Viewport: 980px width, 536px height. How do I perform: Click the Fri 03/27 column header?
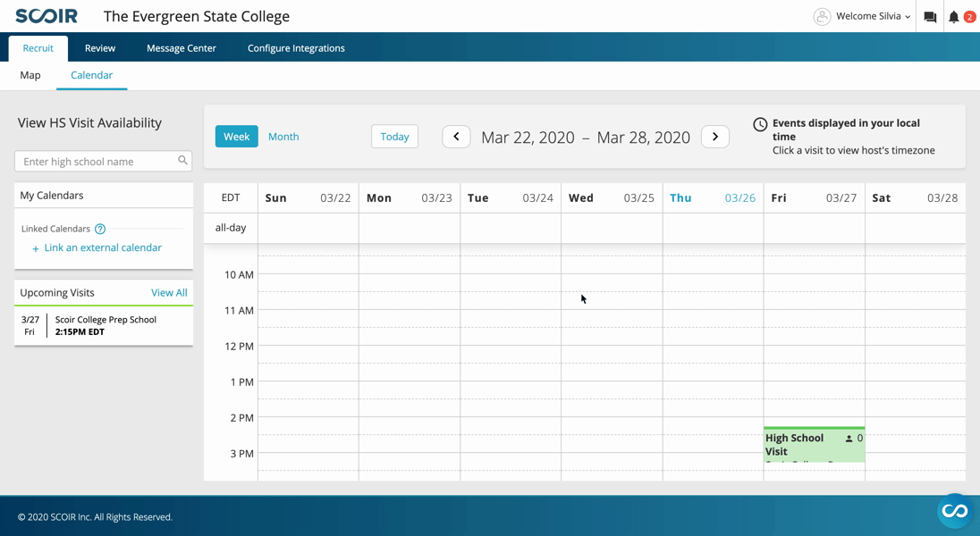[814, 198]
